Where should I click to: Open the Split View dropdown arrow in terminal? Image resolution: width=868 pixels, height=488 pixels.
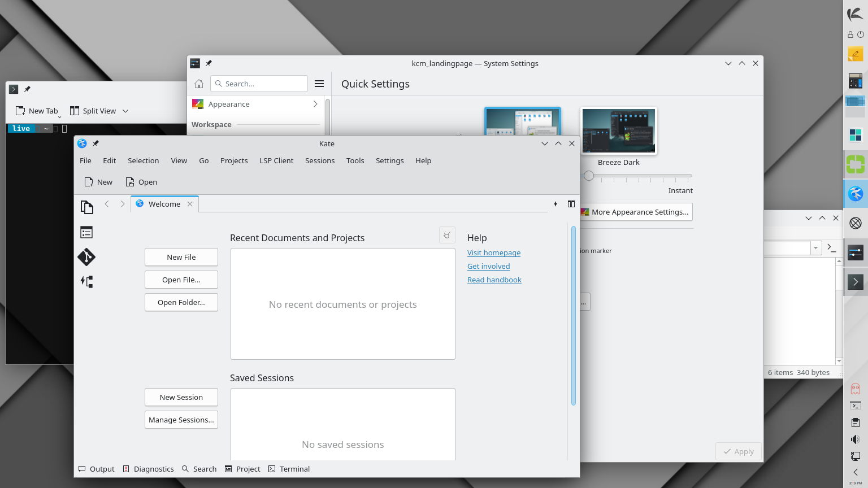(x=125, y=111)
